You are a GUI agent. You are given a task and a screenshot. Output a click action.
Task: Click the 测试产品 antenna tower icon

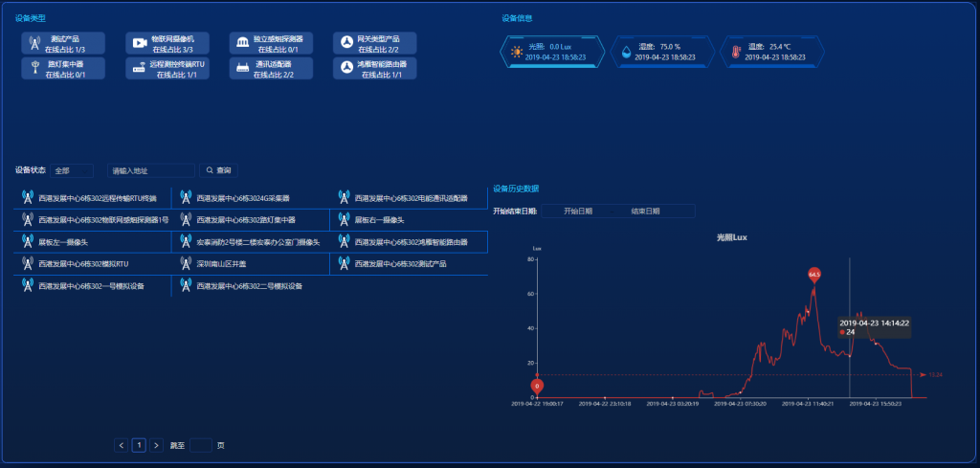pyautogui.click(x=35, y=43)
